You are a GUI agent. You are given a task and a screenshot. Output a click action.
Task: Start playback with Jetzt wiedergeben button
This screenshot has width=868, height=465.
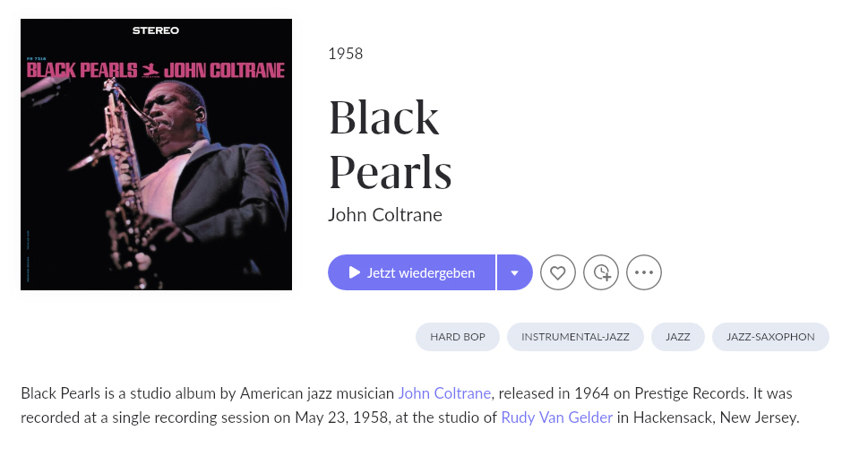pos(411,272)
